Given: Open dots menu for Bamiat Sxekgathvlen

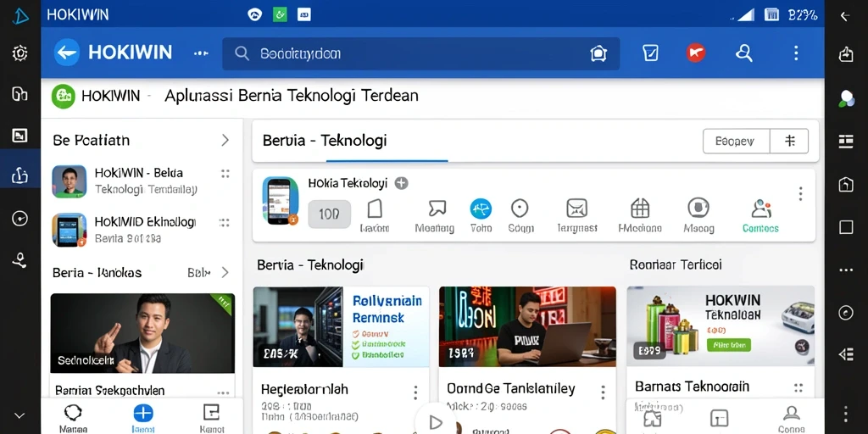Looking at the screenshot, I should [x=223, y=392].
